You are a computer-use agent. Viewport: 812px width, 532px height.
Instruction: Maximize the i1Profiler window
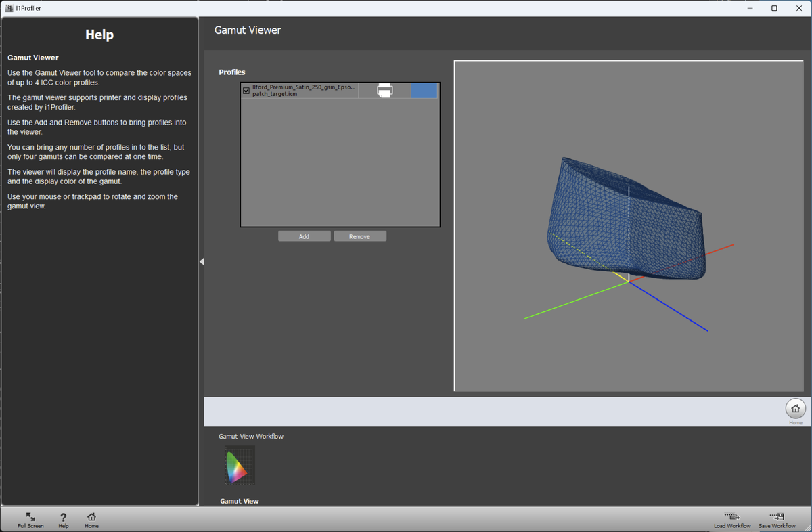click(x=774, y=8)
